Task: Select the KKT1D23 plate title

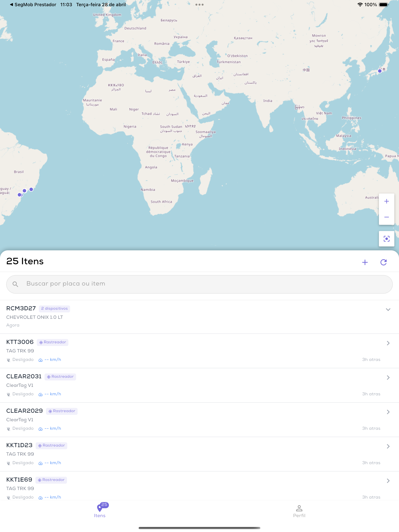Action: click(x=19, y=445)
